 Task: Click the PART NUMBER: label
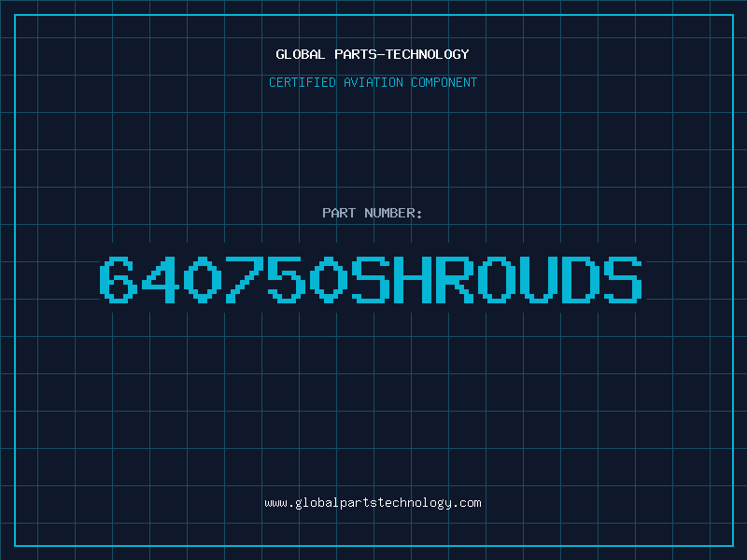373,213
